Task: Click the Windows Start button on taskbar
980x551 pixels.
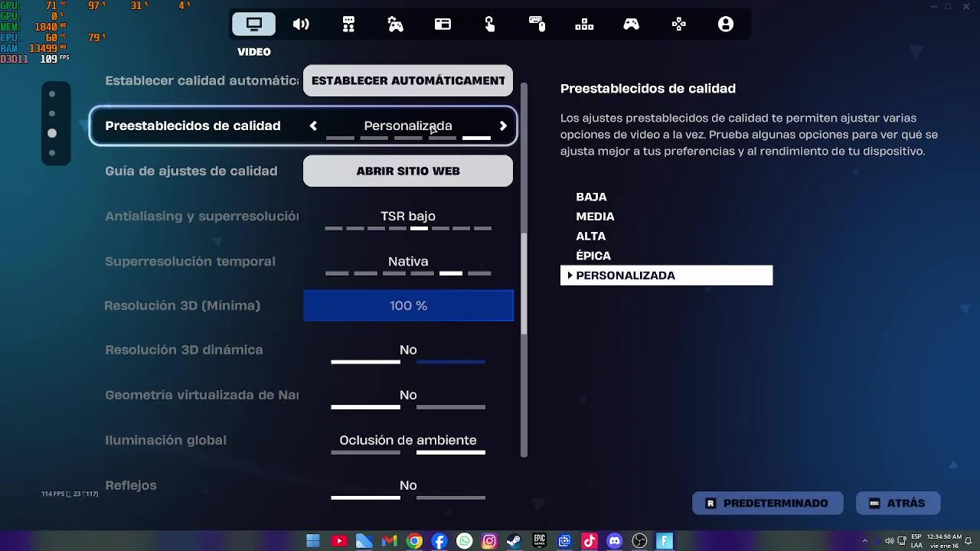Action: coord(313,541)
